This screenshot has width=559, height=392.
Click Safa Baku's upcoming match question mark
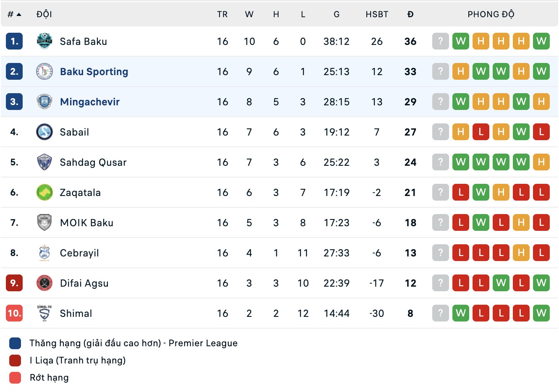click(440, 41)
